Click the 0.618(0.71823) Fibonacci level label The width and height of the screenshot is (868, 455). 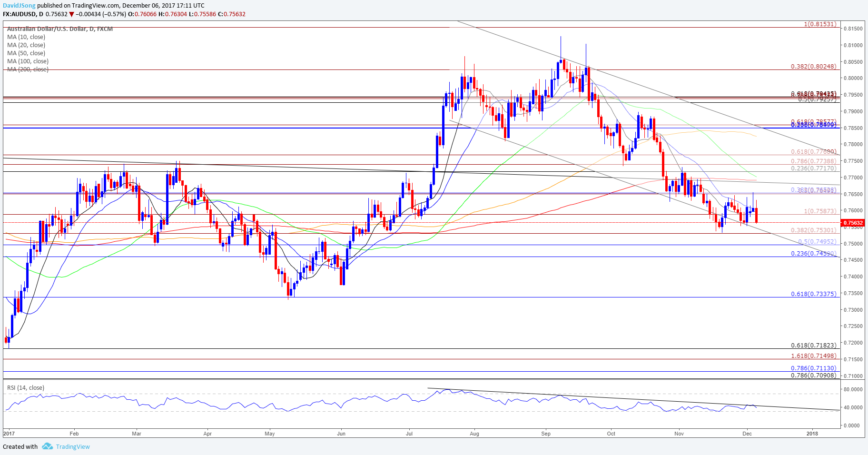coord(813,346)
